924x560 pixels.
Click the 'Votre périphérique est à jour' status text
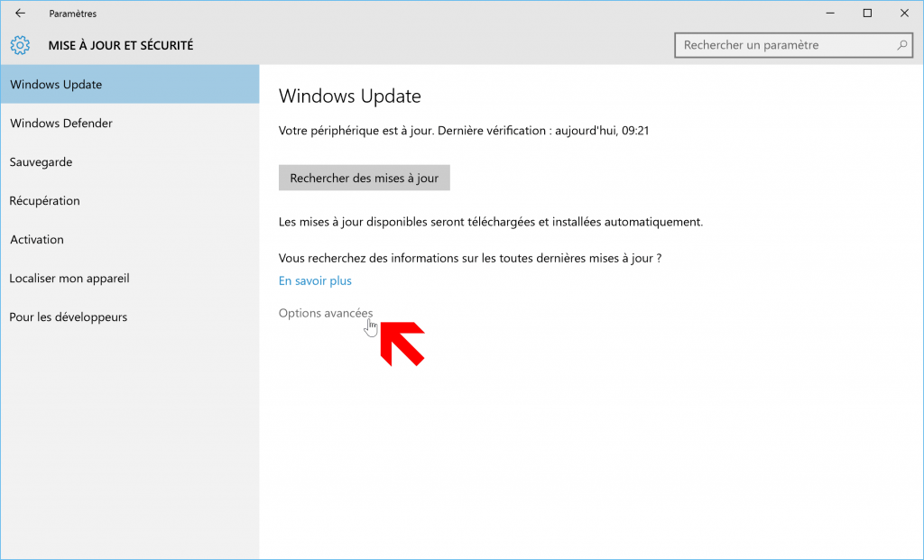pos(464,131)
